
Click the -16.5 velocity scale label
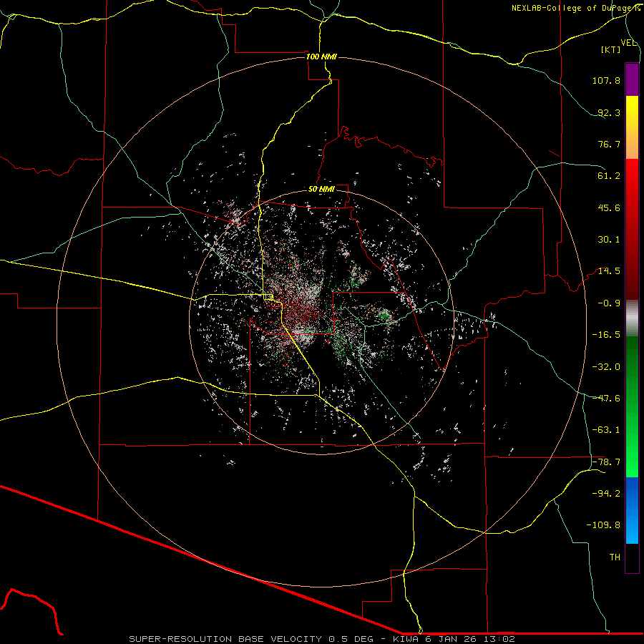pos(606,335)
